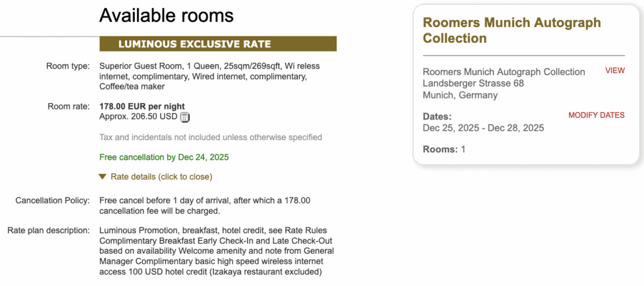Click the 'Rate details (click to close)' text

click(161, 176)
